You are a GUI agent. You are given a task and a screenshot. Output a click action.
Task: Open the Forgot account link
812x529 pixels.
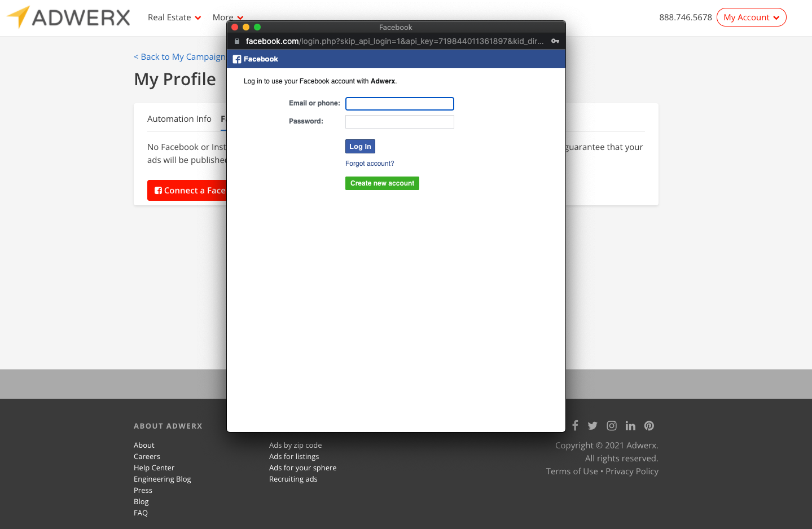(370, 164)
